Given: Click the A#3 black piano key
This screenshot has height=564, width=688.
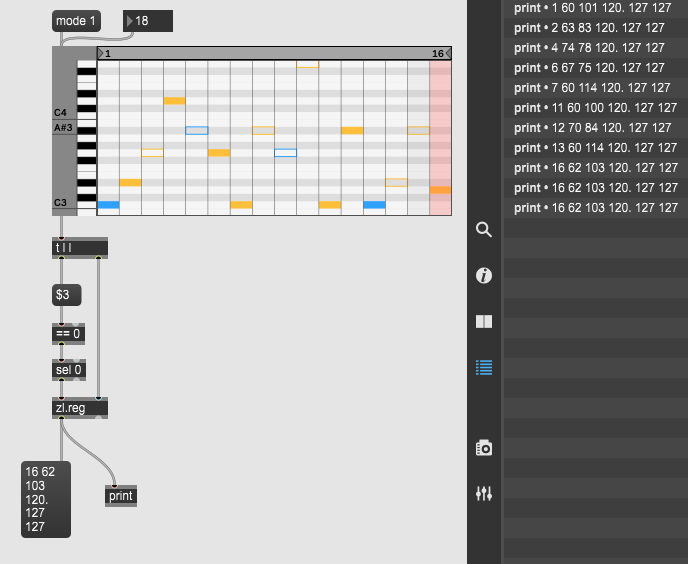Looking at the screenshot, I should 87,129.
